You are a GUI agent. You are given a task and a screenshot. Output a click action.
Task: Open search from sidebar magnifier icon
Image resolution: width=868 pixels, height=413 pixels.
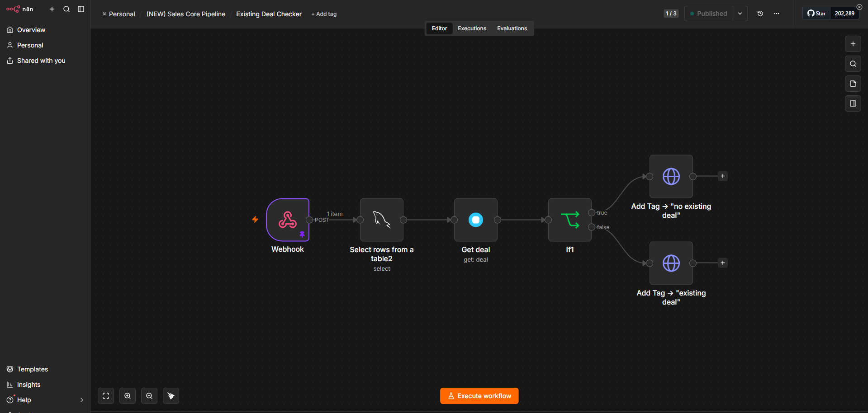coord(66,9)
